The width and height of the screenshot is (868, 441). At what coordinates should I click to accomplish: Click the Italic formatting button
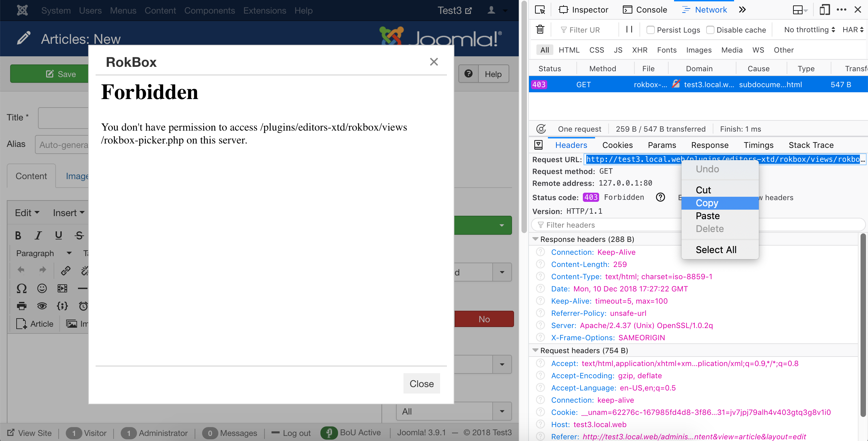[38, 235]
